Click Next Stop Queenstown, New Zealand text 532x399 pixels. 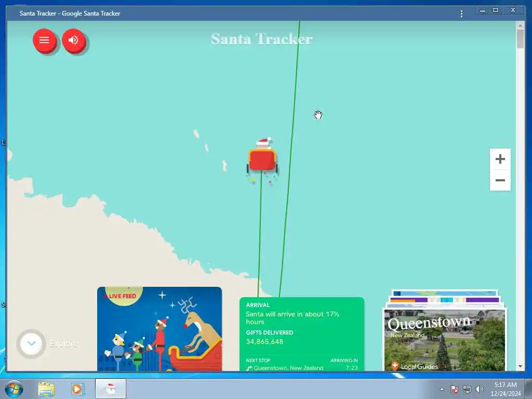[288, 368]
